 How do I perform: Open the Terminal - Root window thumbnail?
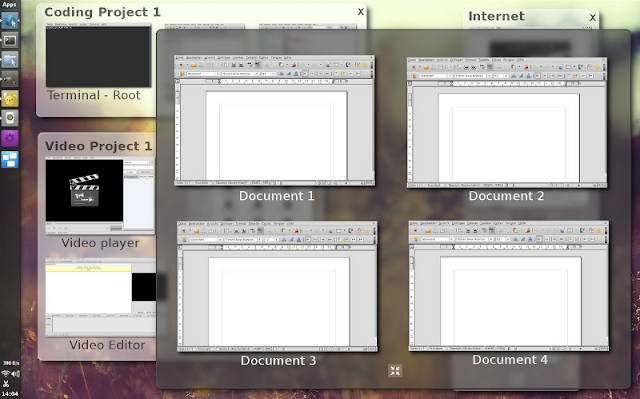point(98,56)
